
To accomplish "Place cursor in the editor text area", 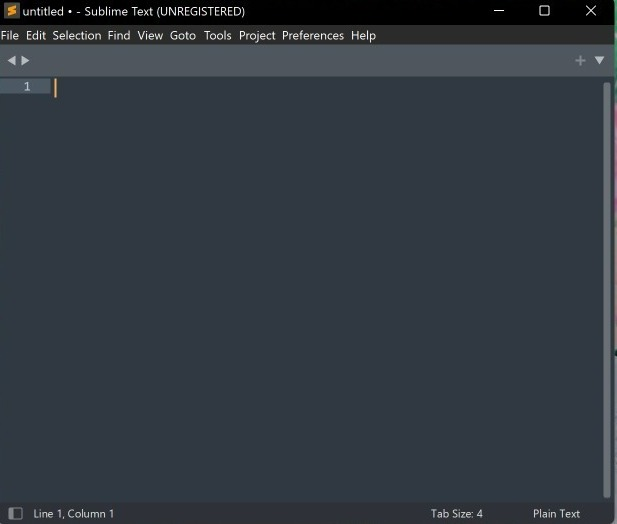I will pos(327,289).
